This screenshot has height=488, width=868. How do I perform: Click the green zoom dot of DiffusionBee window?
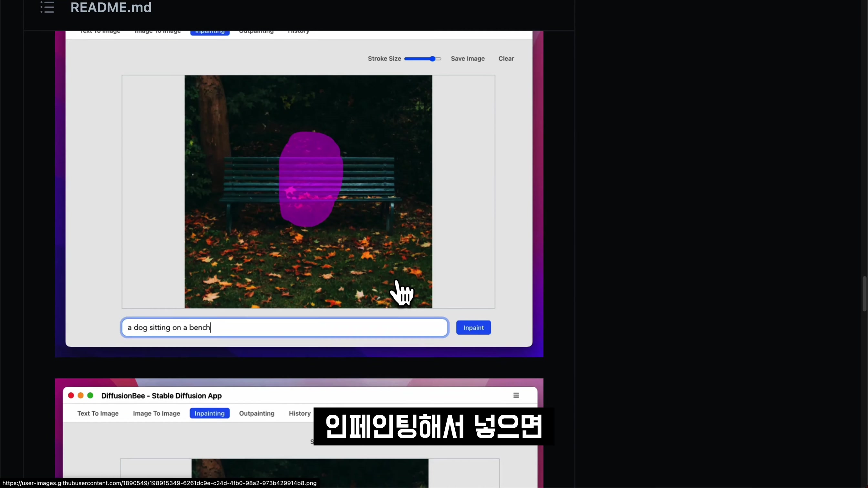coord(90,395)
